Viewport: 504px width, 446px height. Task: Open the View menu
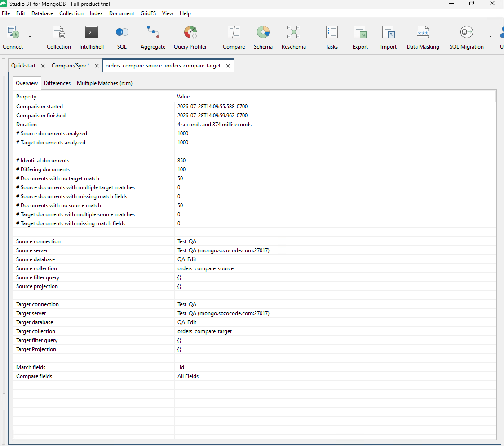(168, 13)
